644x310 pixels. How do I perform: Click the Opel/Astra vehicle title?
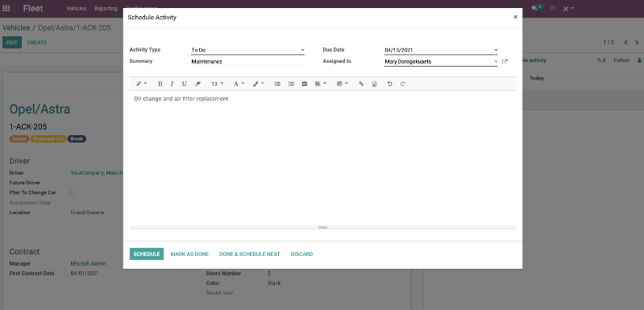(x=39, y=109)
